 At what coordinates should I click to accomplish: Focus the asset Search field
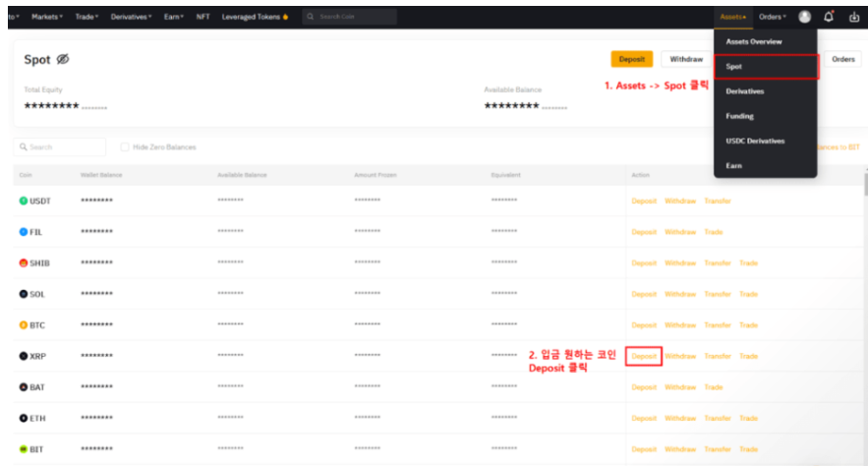coord(60,147)
